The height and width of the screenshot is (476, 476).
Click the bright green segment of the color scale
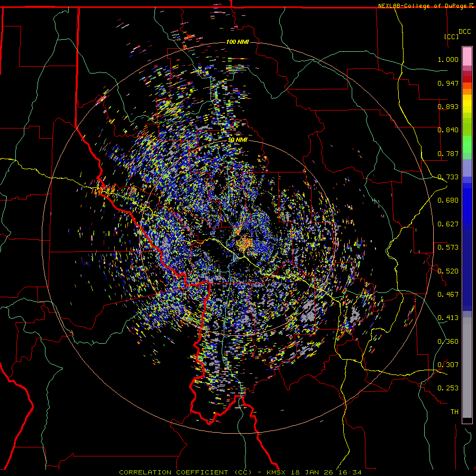click(467, 144)
